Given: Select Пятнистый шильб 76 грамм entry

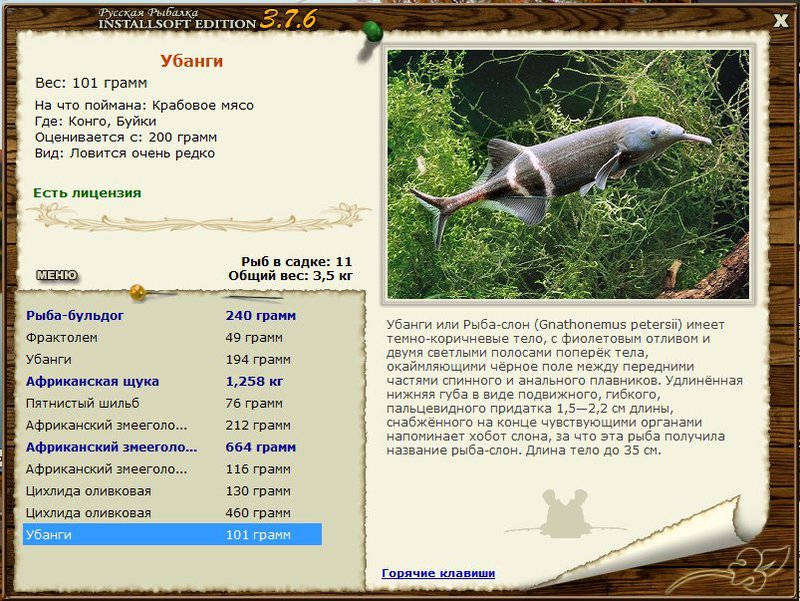Looking at the screenshot, I should coord(172,403).
